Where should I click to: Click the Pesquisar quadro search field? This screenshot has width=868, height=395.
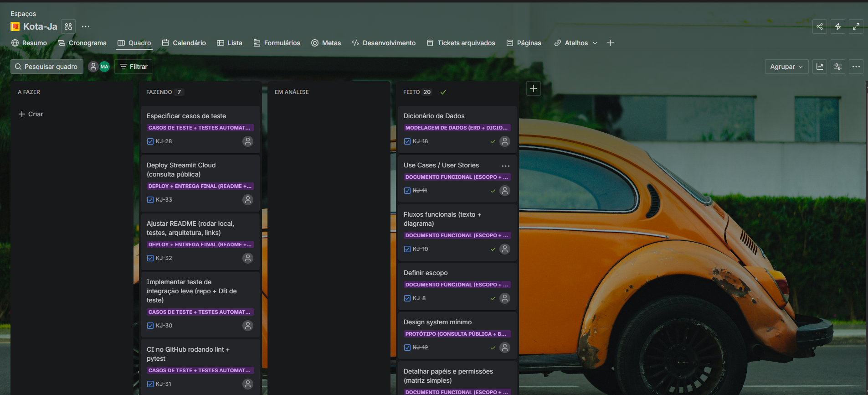(47, 67)
